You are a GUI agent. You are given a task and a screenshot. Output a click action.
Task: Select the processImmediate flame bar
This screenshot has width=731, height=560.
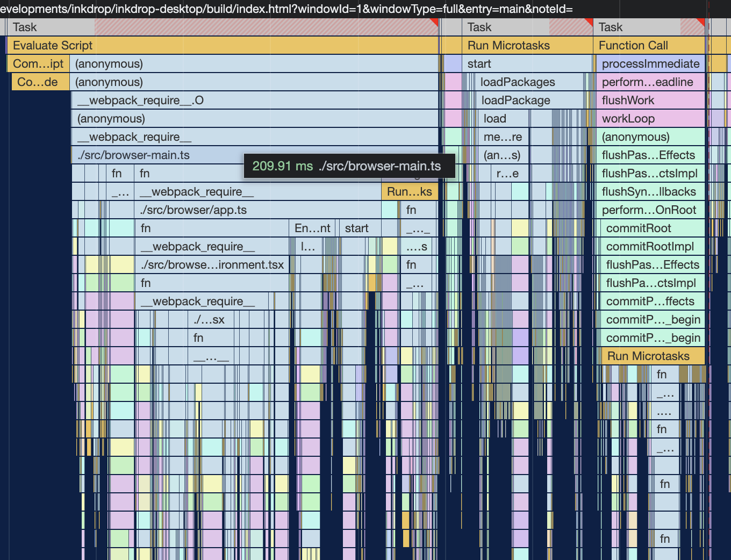tap(650, 64)
